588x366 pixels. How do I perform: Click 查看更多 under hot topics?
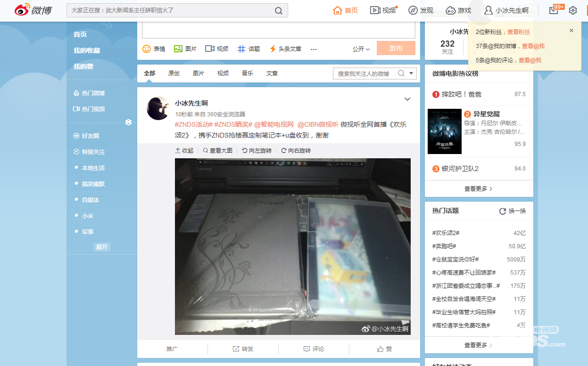(x=479, y=345)
